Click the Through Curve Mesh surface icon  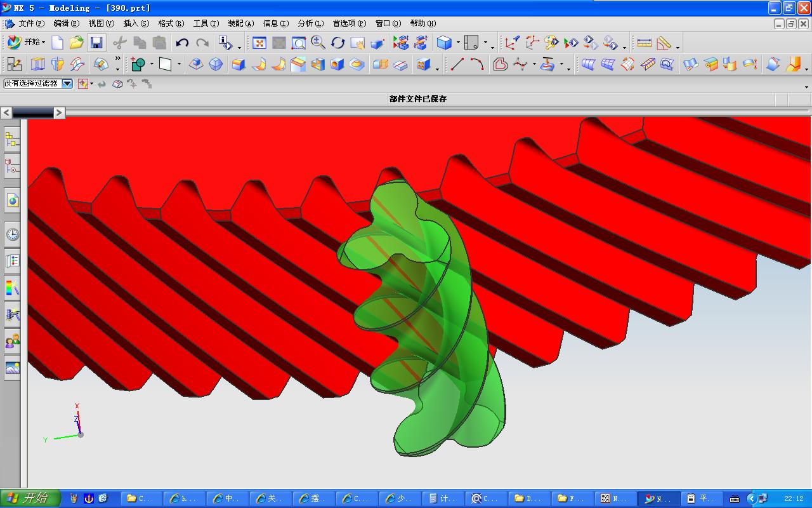[x=608, y=64]
